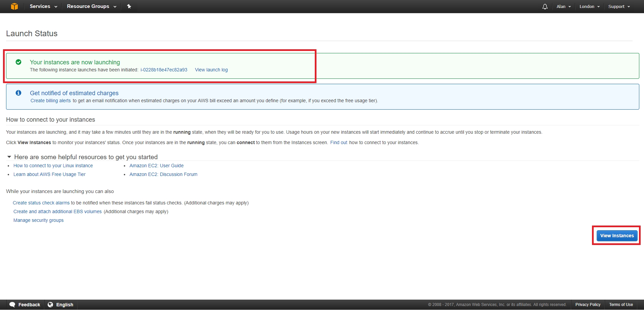644x310 pixels.
Task: Open the Privacy Policy link
Action: coord(588,305)
